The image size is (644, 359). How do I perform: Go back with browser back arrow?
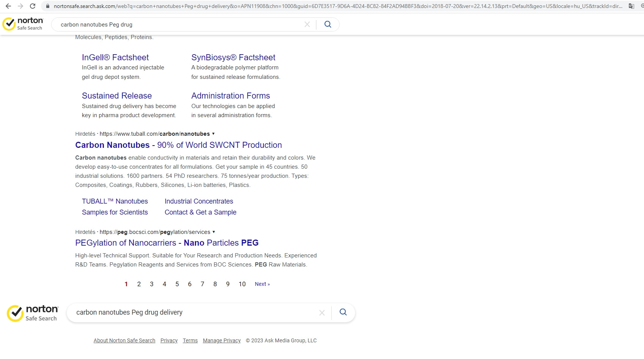8,6
